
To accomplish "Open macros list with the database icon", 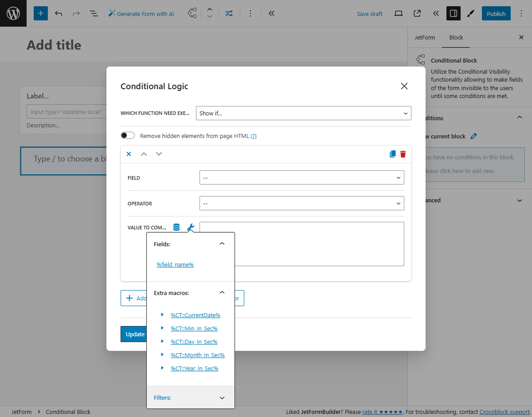I will [x=176, y=227].
